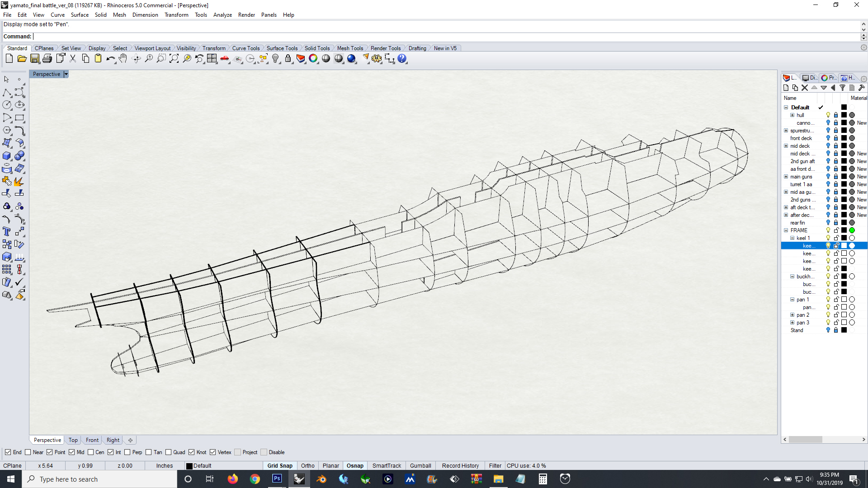Toggle SmartTrack in status bar
The image size is (868, 488).
click(x=387, y=466)
